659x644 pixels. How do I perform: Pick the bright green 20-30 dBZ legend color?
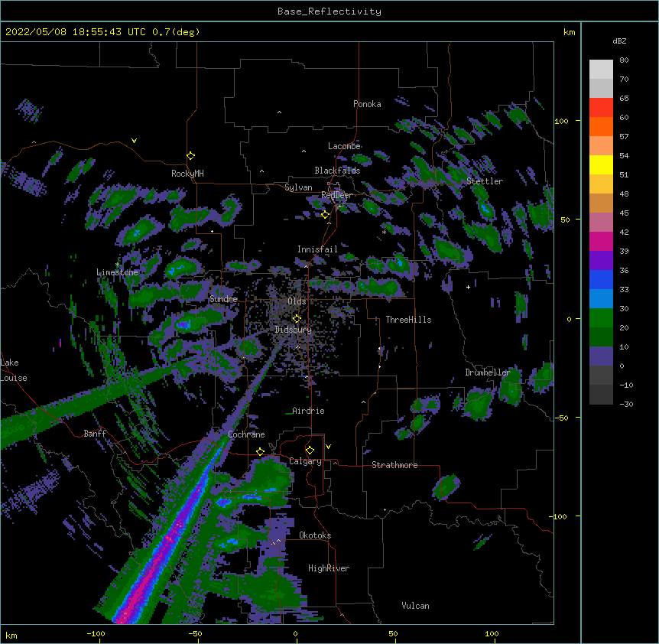tap(601, 318)
